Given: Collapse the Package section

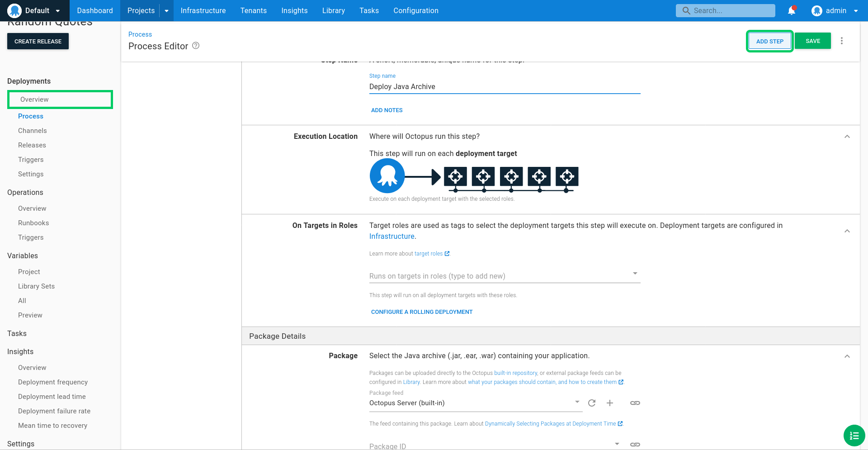Looking at the screenshot, I should click(847, 356).
